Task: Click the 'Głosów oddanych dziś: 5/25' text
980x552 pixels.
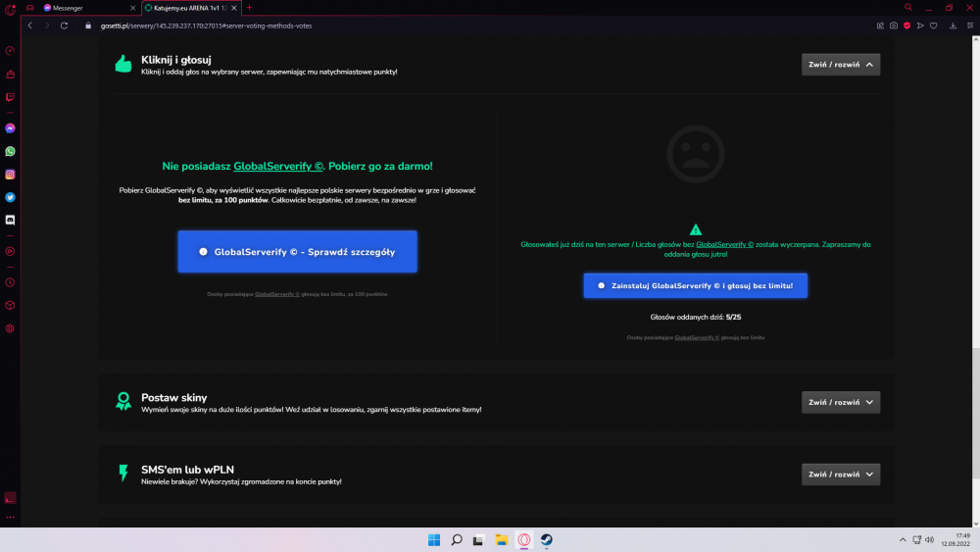Action: point(696,317)
